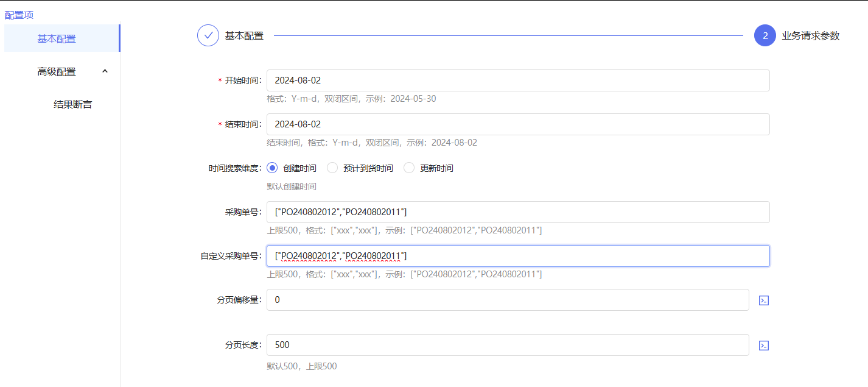
Task: Click the 基本配置 step label in stepper
Action: coord(244,35)
